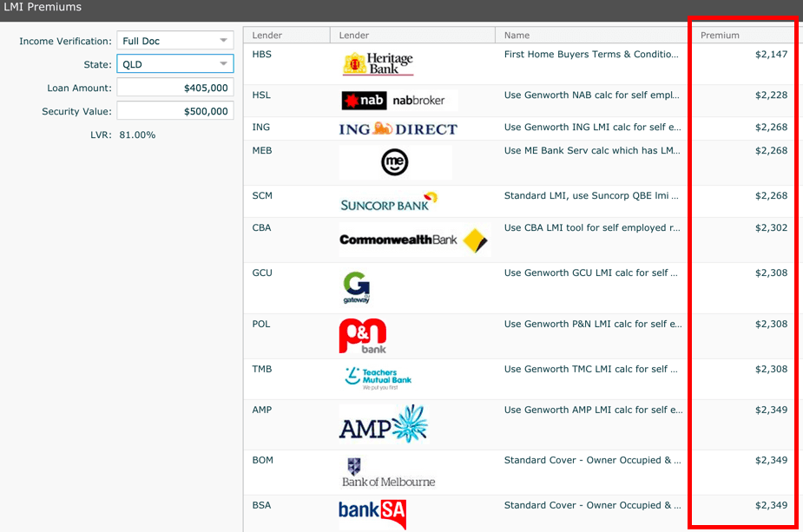Click the first Lender code column header
The width and height of the screenshot is (803, 532).
pyautogui.click(x=267, y=36)
